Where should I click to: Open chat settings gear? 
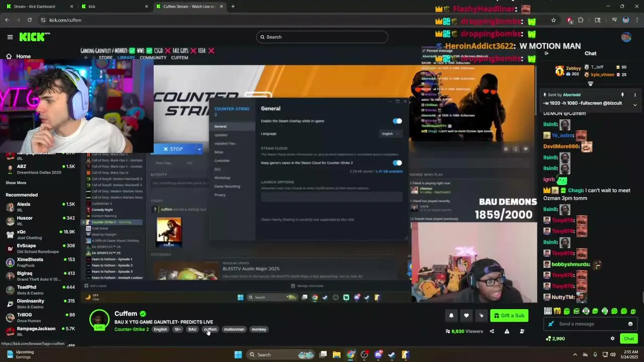(x=612, y=338)
